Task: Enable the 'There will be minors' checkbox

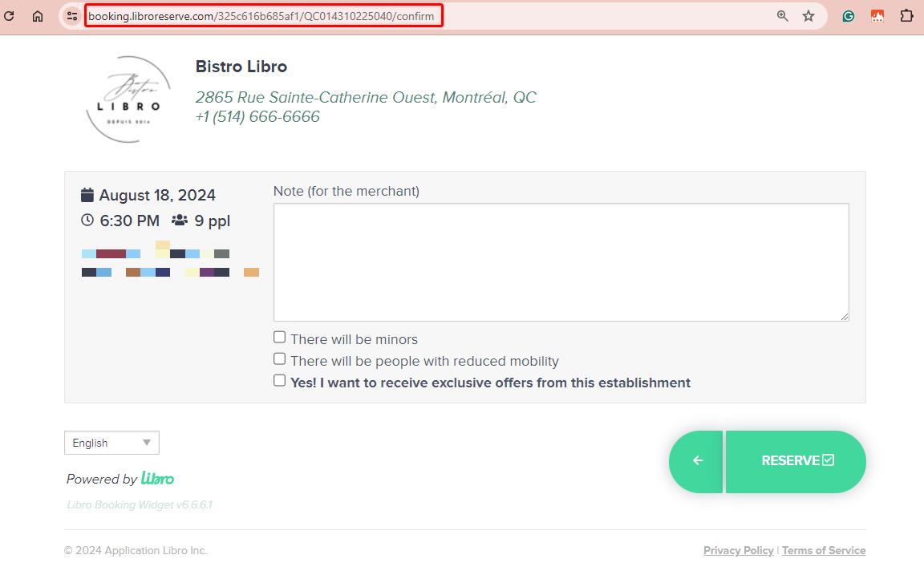Action: (279, 336)
